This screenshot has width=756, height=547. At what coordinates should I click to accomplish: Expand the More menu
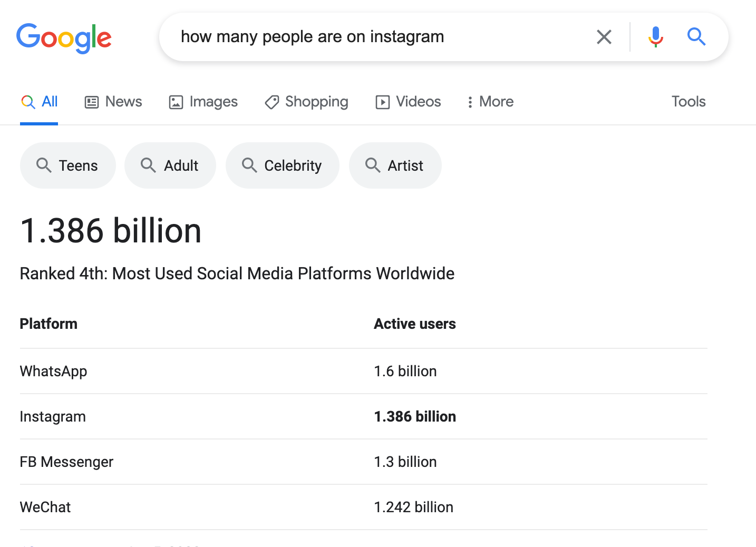(x=490, y=102)
